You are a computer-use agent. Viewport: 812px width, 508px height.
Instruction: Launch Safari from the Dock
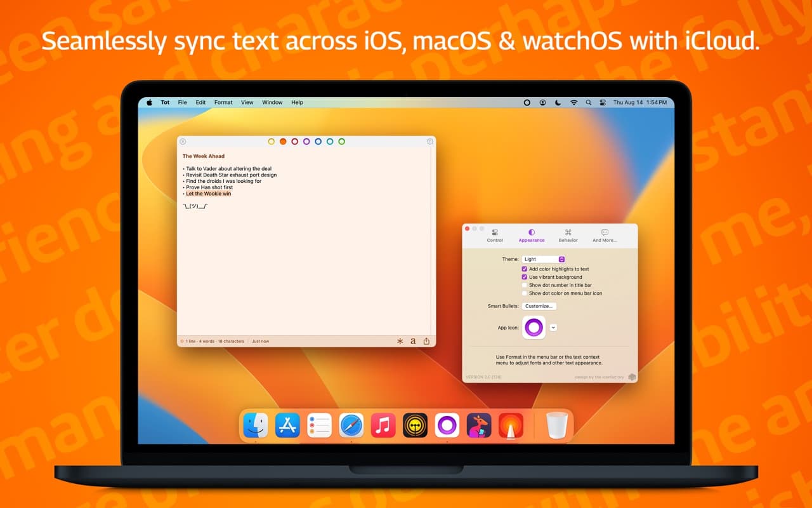(351, 425)
